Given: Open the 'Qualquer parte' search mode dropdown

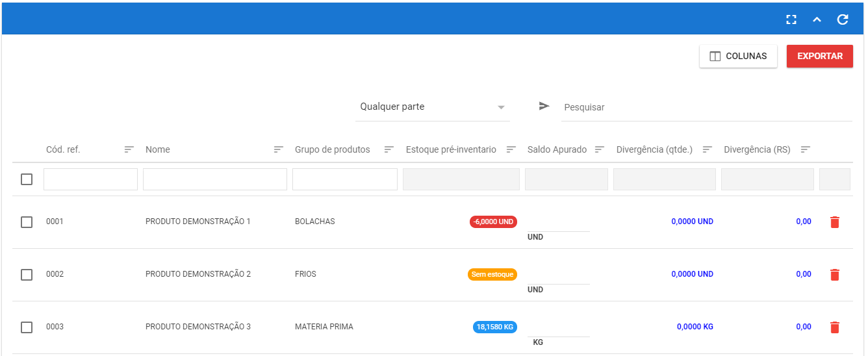Looking at the screenshot, I should (x=433, y=107).
